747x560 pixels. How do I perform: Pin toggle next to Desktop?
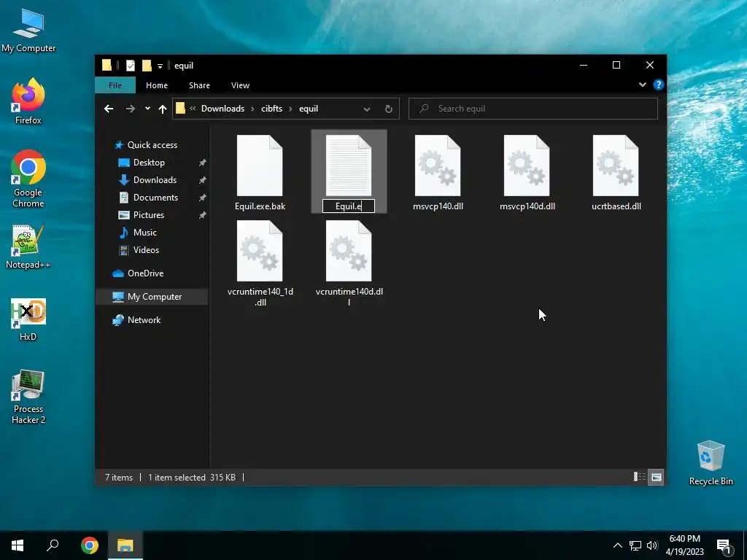[203, 163]
